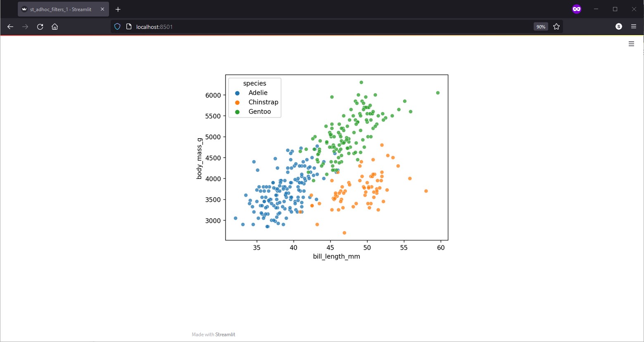
Task: Click the tracking protection shield icon
Action: click(x=117, y=26)
